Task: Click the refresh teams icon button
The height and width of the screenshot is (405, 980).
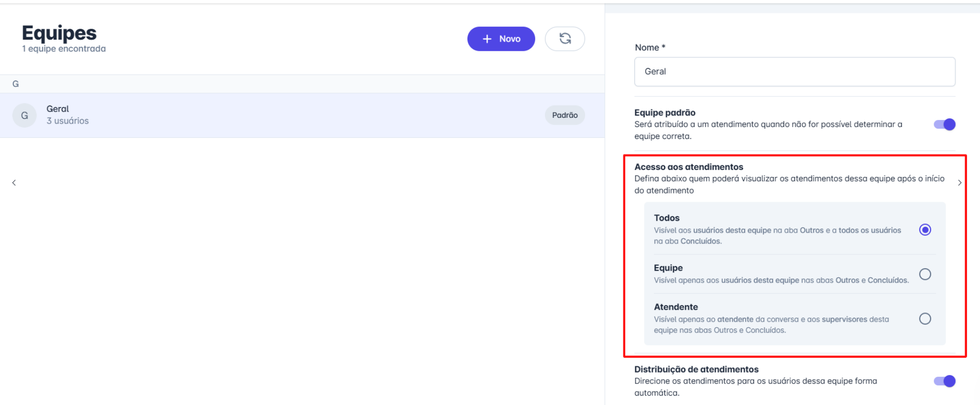Action: point(565,39)
